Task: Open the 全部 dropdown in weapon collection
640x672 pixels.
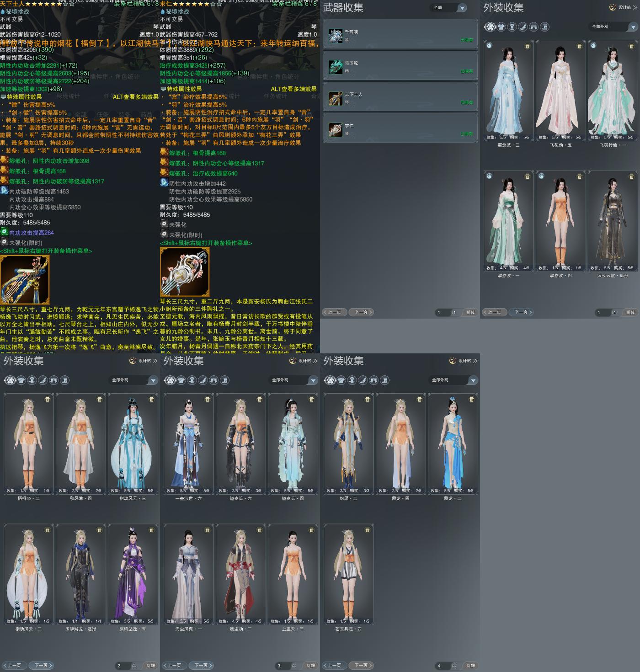Action: pos(448,8)
